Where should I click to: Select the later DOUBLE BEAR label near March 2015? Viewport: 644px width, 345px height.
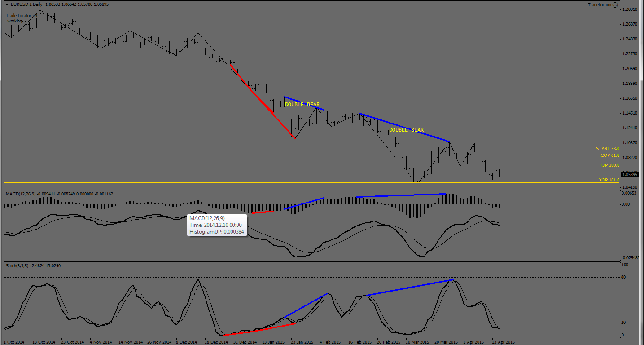406,130
